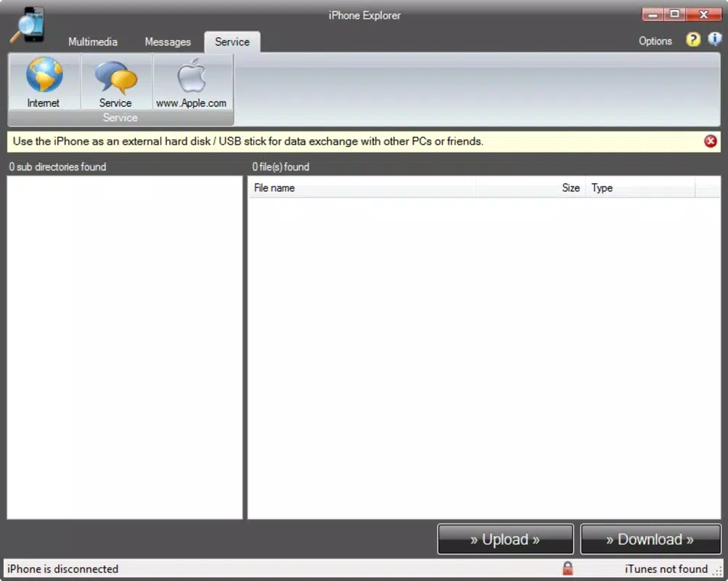Close the iPhone Explorer window
The height and width of the screenshot is (581, 728).
point(704,15)
